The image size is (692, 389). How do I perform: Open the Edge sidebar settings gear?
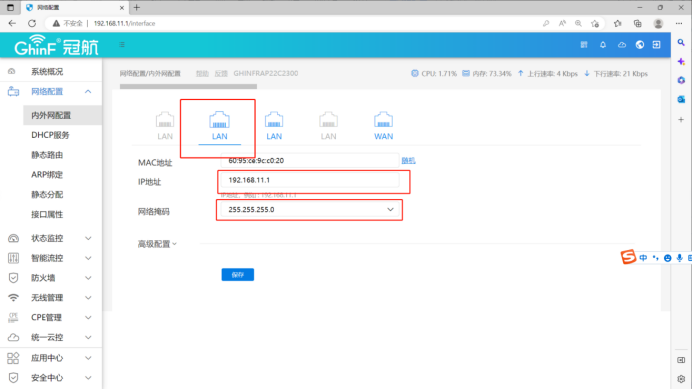tap(681, 379)
